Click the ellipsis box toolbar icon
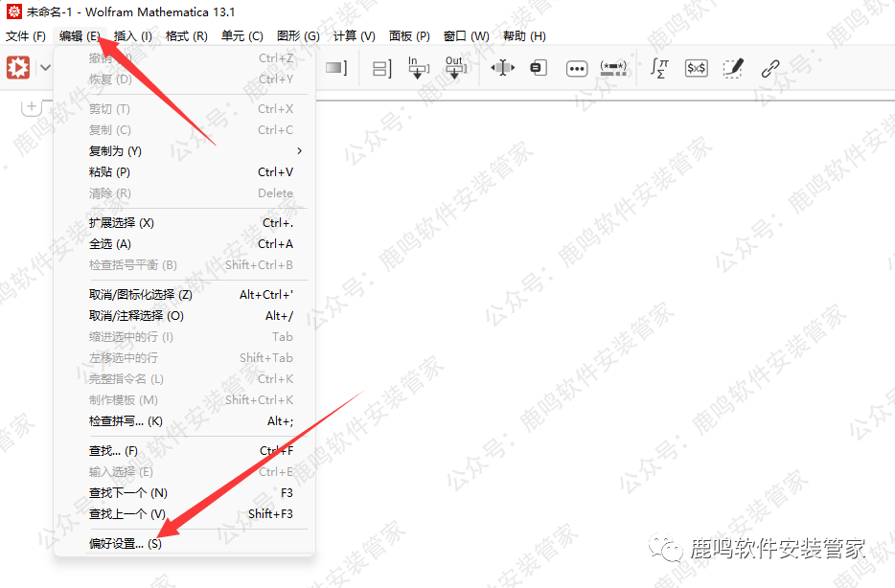 (x=576, y=68)
